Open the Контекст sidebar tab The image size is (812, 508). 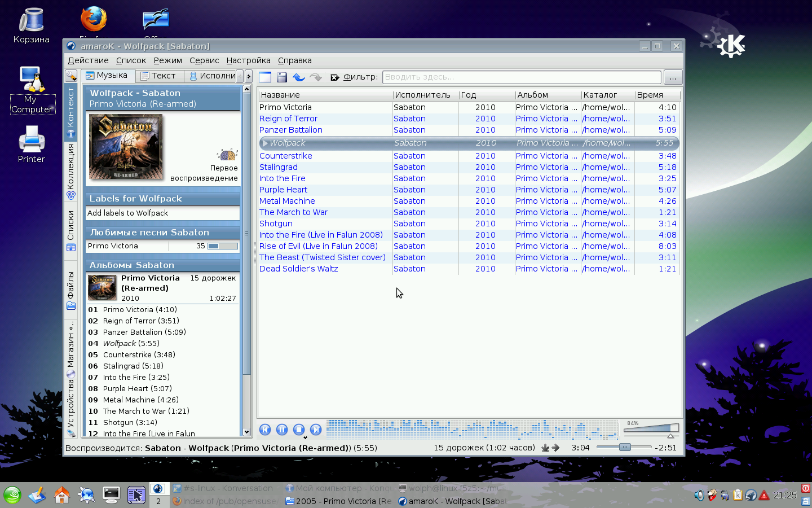point(71,112)
